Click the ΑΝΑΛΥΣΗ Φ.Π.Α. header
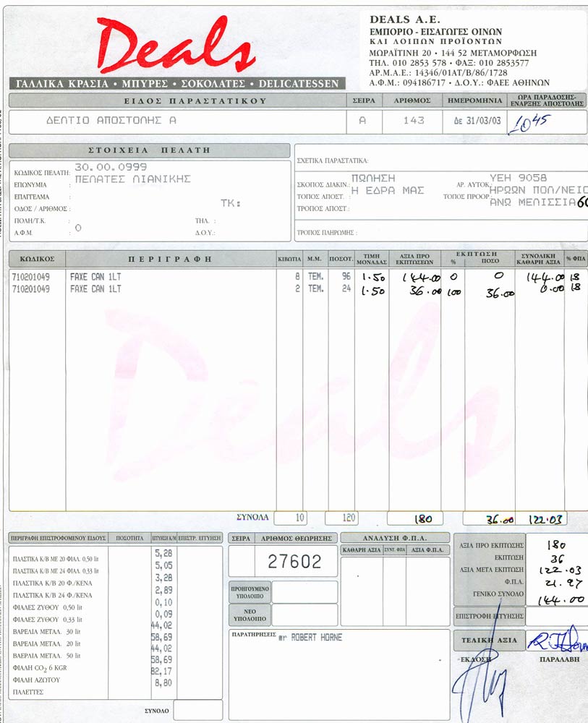 click(x=395, y=538)
